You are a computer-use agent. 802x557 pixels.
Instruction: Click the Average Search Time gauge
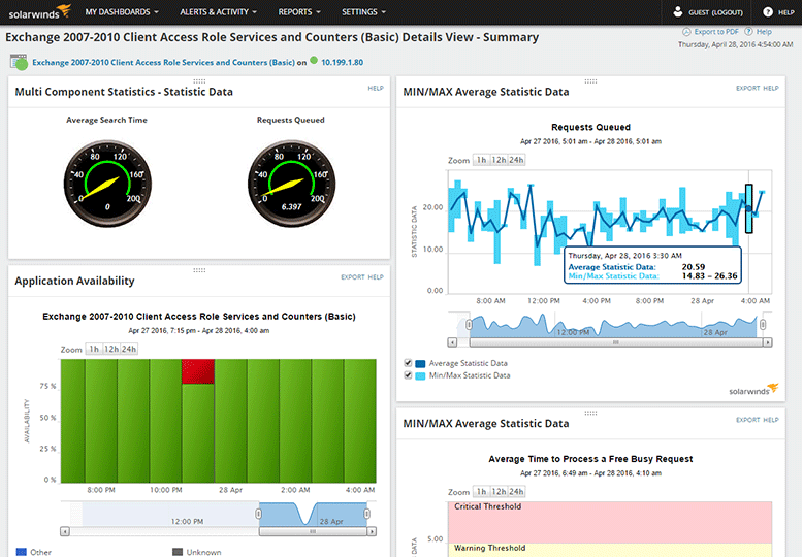coord(107,183)
